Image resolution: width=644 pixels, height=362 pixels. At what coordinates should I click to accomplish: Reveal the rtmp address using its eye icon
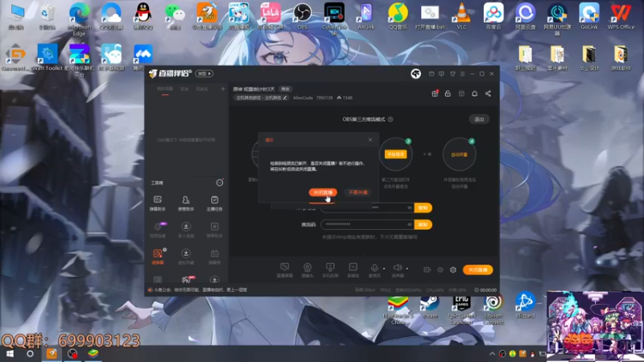(410, 208)
